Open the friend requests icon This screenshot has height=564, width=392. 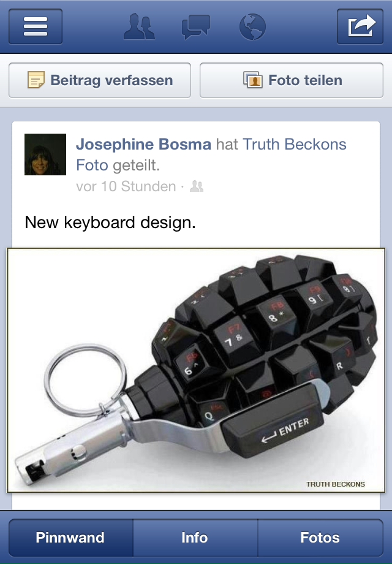139,26
